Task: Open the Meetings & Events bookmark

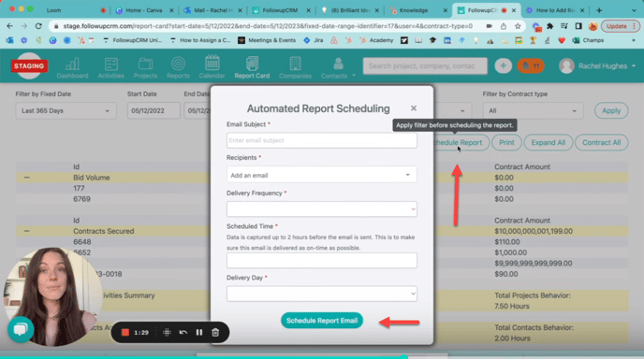Action: click(x=267, y=40)
